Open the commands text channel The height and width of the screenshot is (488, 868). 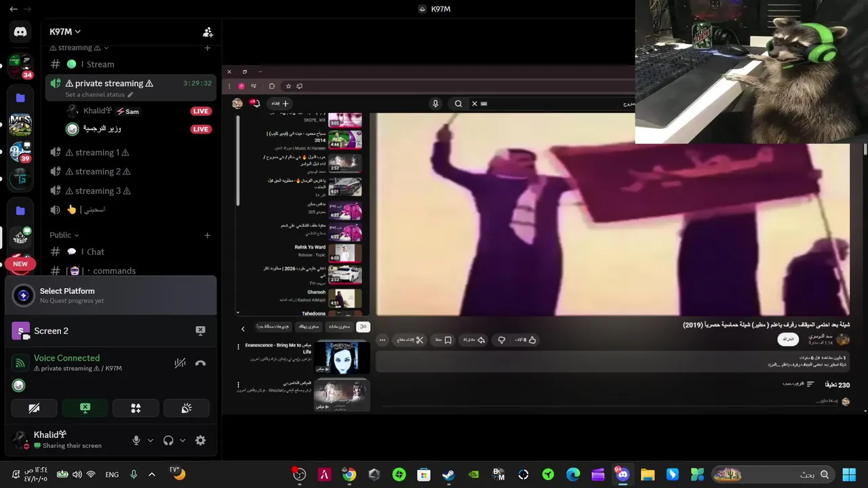point(131,270)
